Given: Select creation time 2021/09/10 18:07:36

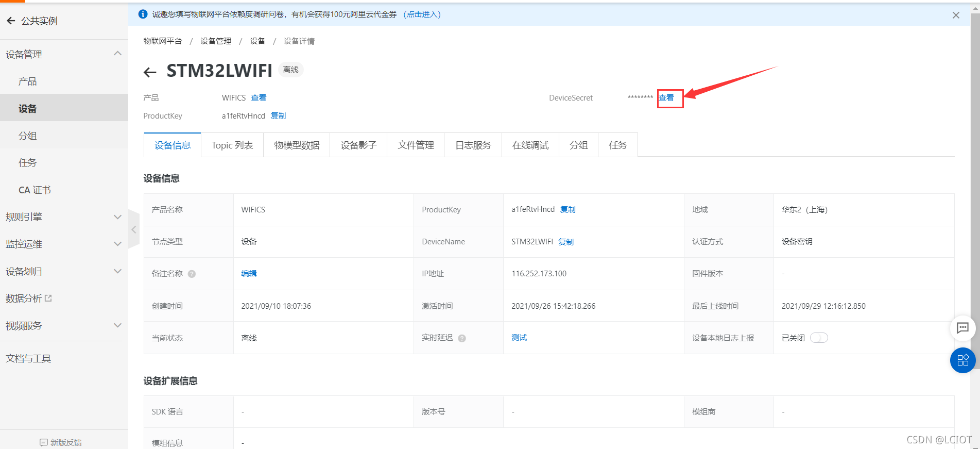Looking at the screenshot, I should tap(276, 306).
